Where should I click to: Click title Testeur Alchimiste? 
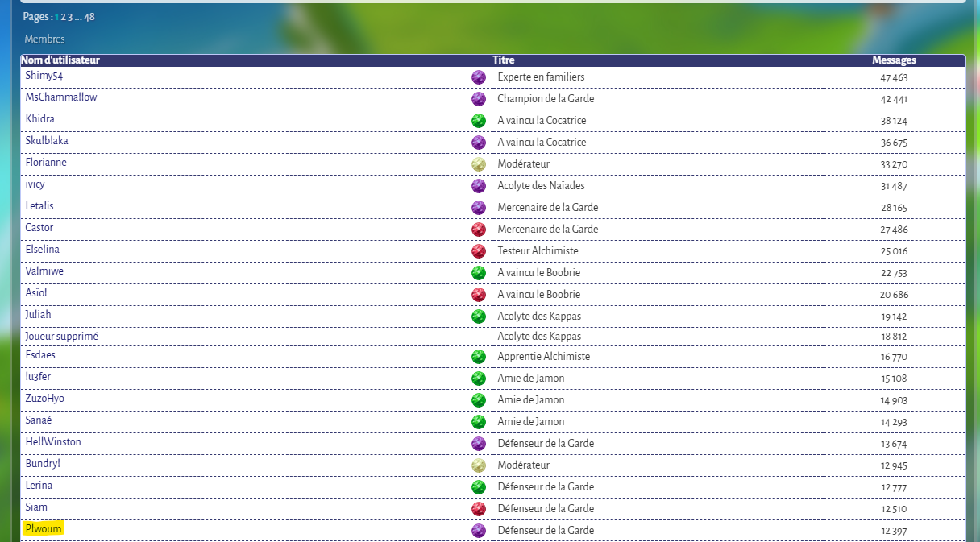click(538, 251)
